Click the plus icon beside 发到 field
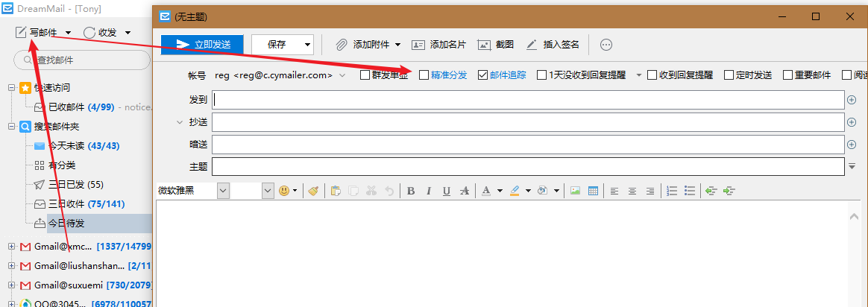The width and height of the screenshot is (868, 307). 852,100
